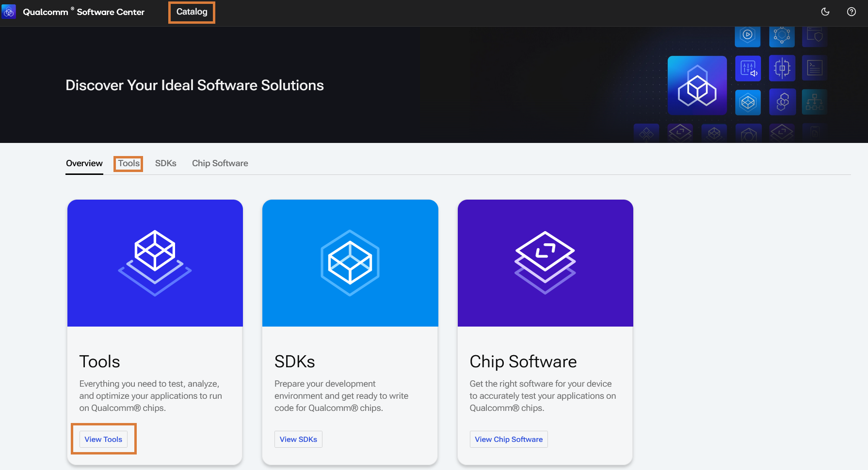Click the Chip Software card heading text

coord(523,362)
